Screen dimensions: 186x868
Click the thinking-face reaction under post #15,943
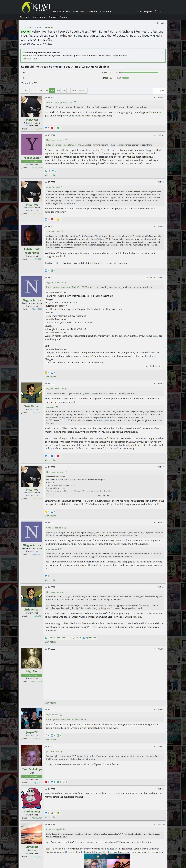[x=58, y=219]
